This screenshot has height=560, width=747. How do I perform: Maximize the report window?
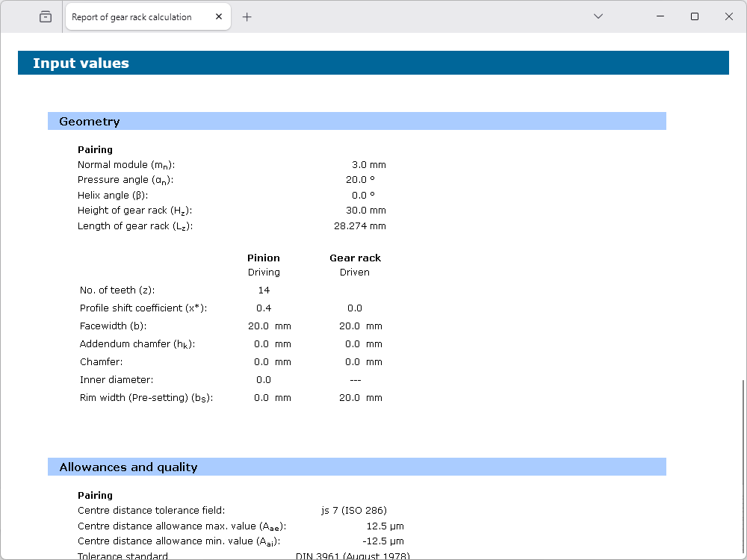click(695, 16)
